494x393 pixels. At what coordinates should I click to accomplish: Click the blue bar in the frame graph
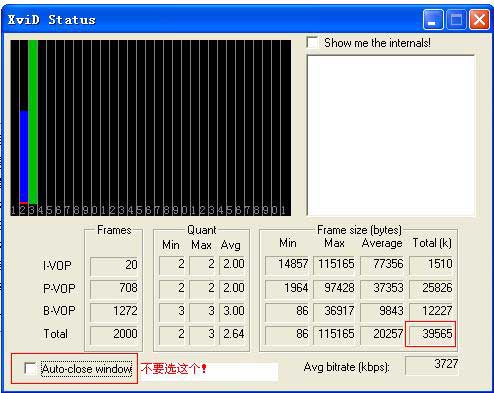click(24, 157)
